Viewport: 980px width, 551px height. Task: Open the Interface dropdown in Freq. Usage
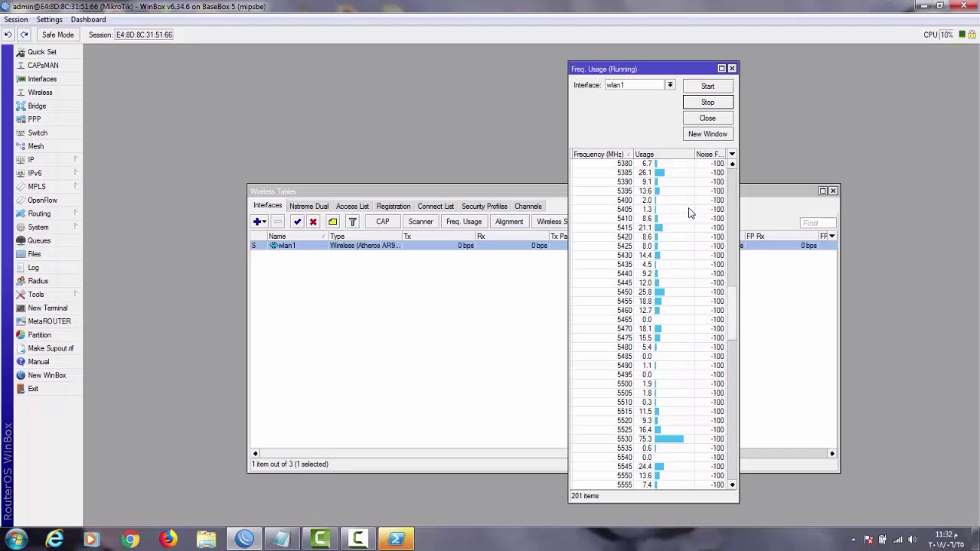670,85
